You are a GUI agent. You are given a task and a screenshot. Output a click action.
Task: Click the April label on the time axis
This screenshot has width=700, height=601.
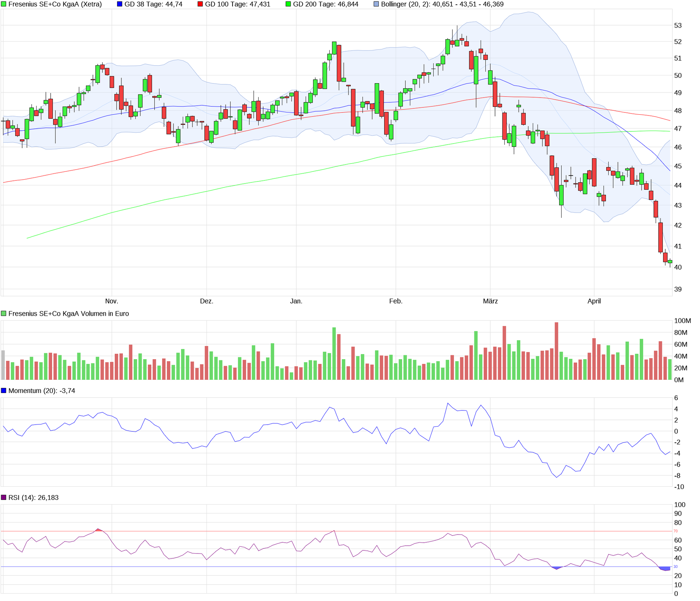[594, 301]
